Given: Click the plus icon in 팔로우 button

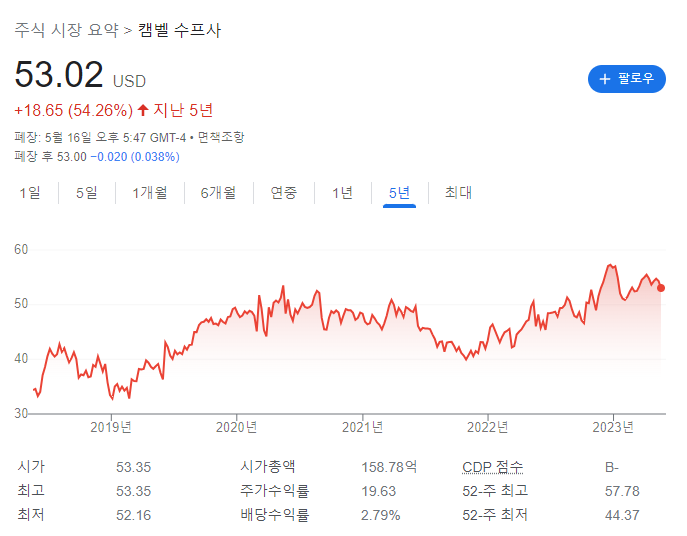Looking at the screenshot, I should tap(605, 79).
